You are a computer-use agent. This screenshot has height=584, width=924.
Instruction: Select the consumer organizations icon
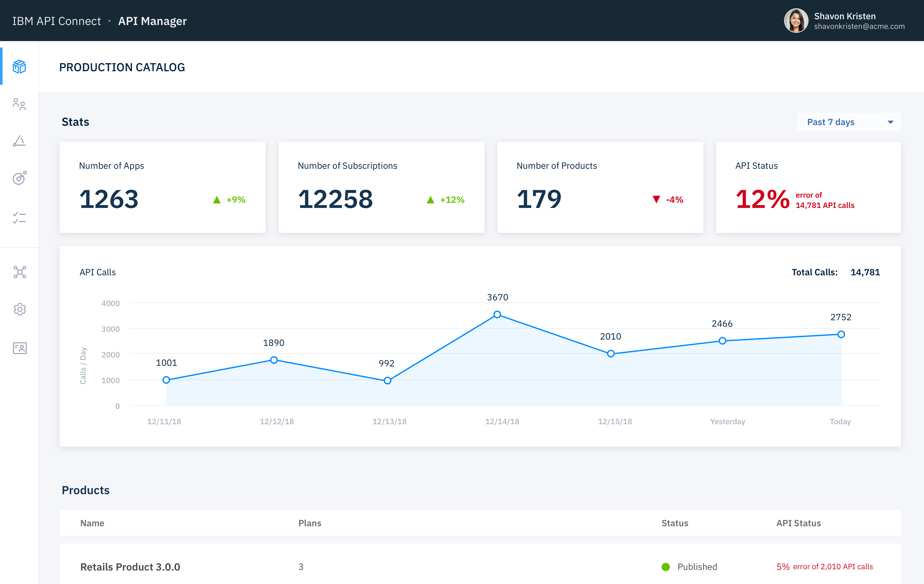(x=19, y=104)
